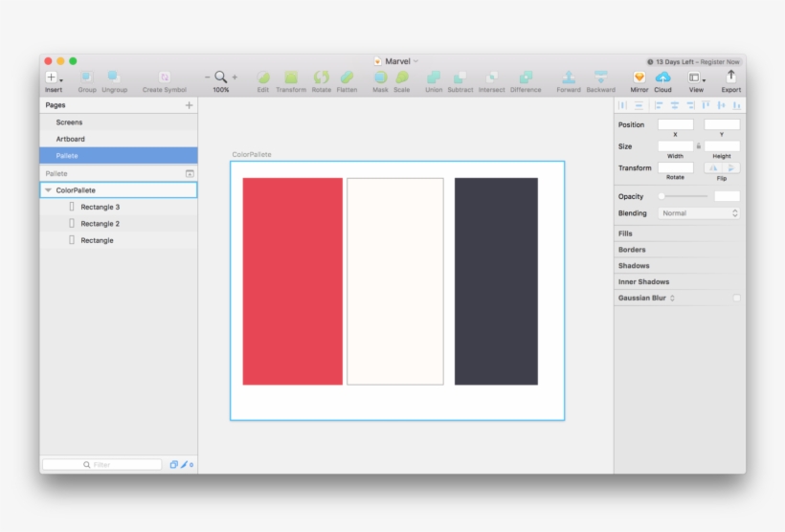Image resolution: width=785 pixels, height=532 pixels.
Task: Collapse the ColorPallete artboard group
Action: [49, 190]
